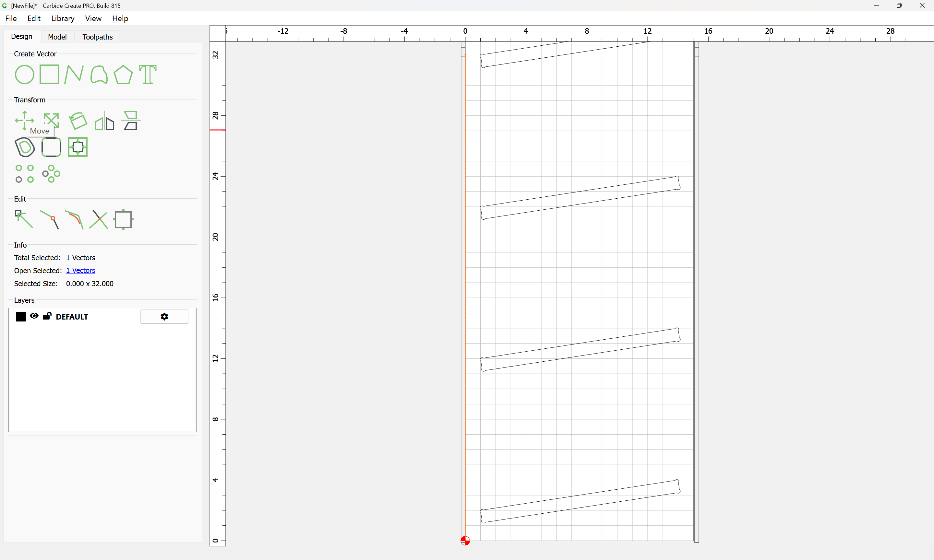The width and height of the screenshot is (934, 560).
Task: Open DEFAULT layer settings gear
Action: pyautogui.click(x=164, y=317)
